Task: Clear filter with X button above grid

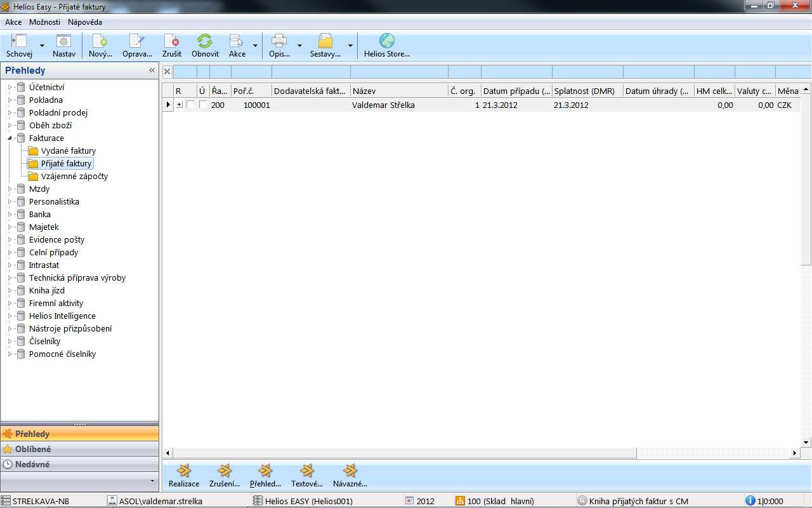Action: (x=167, y=71)
